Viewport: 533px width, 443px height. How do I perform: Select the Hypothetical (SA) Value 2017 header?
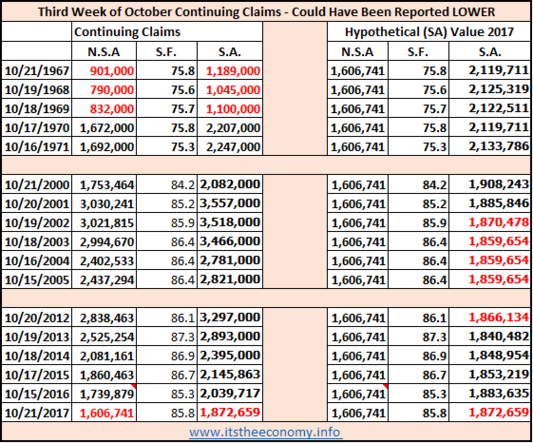[429, 32]
